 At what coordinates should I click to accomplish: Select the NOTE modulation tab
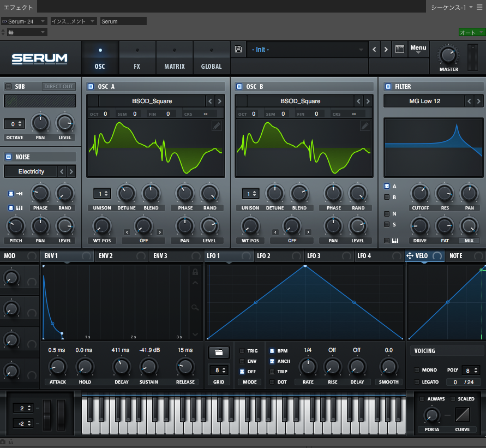465,256
